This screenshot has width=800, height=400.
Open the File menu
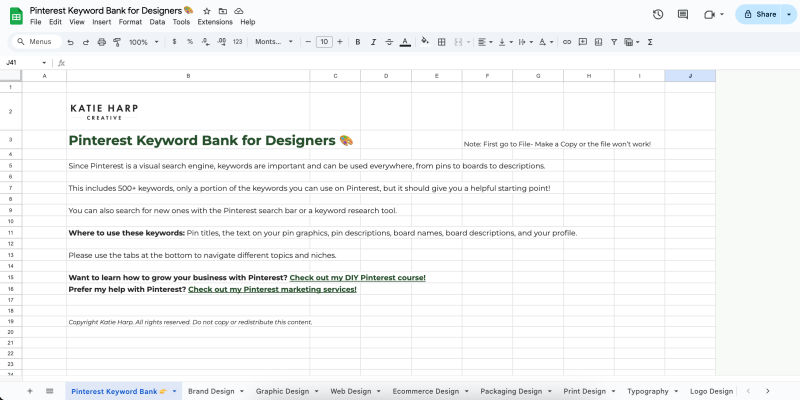pos(36,22)
